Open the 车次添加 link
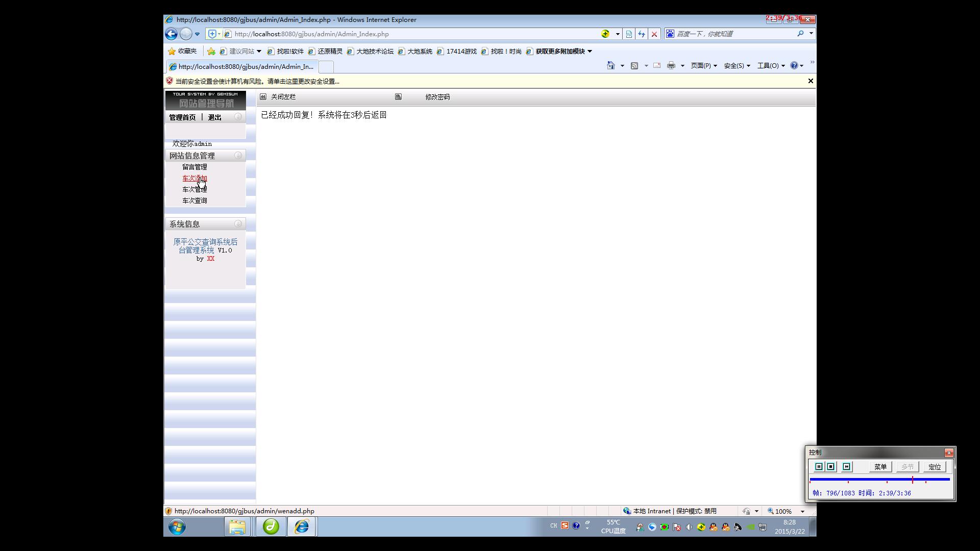 194,179
